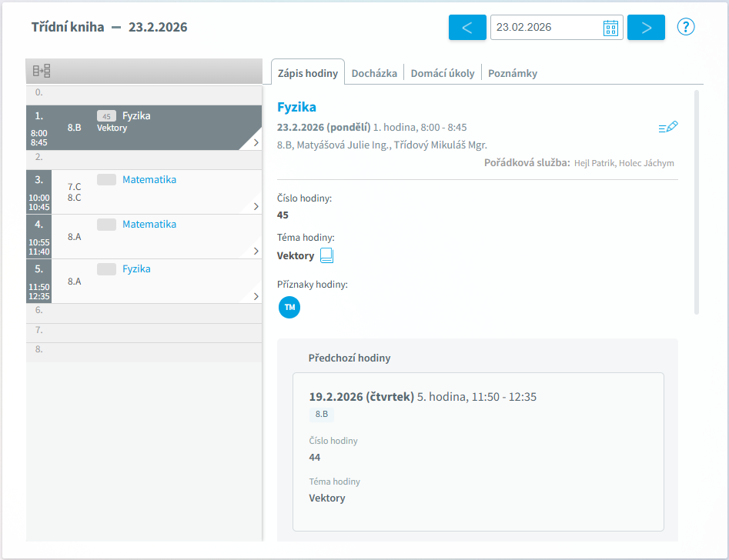Open the book icon next to Vektory
729x560 pixels.
point(327,255)
